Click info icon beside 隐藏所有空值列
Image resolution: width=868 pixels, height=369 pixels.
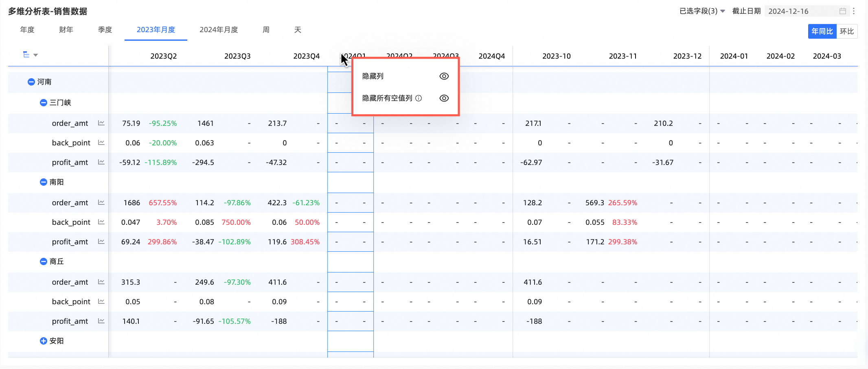419,98
